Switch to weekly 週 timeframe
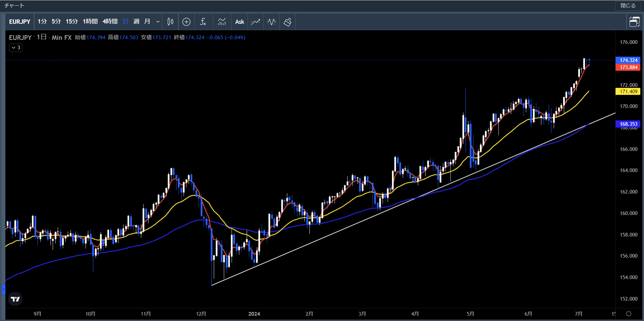This screenshot has height=321, width=644. point(136,22)
